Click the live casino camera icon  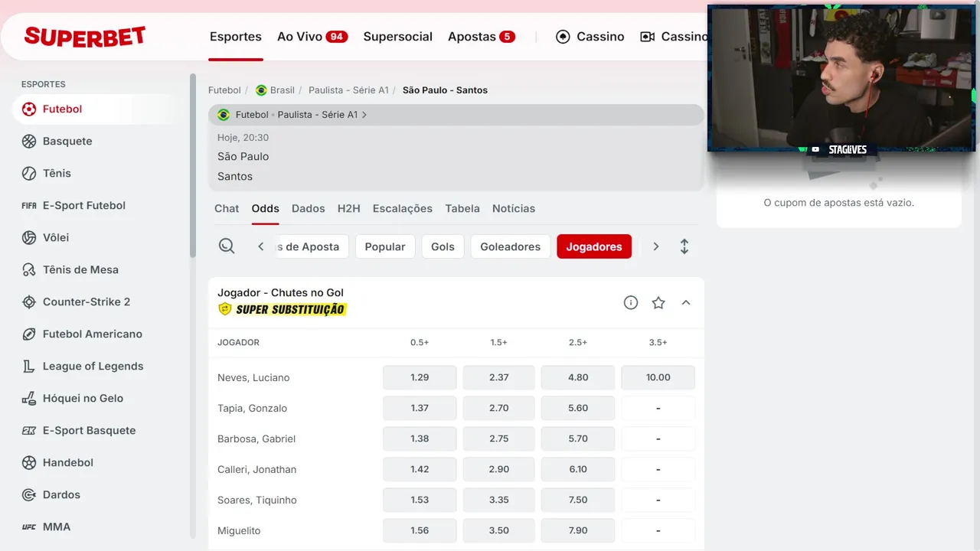coord(647,37)
